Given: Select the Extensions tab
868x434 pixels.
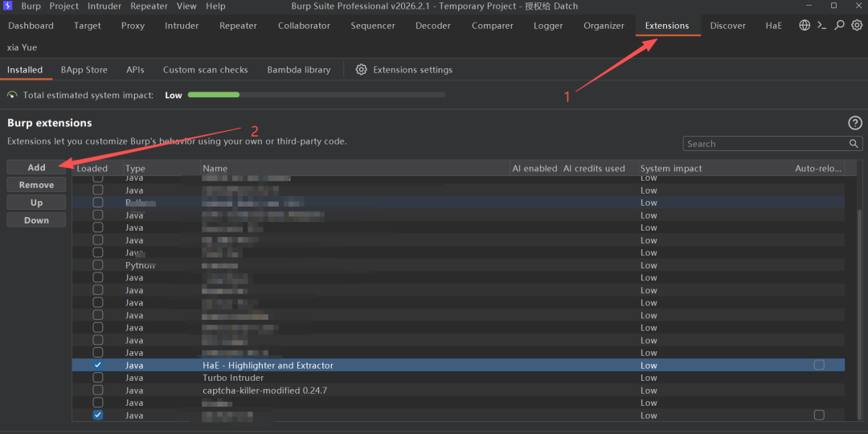Looking at the screenshot, I should pyautogui.click(x=667, y=26).
